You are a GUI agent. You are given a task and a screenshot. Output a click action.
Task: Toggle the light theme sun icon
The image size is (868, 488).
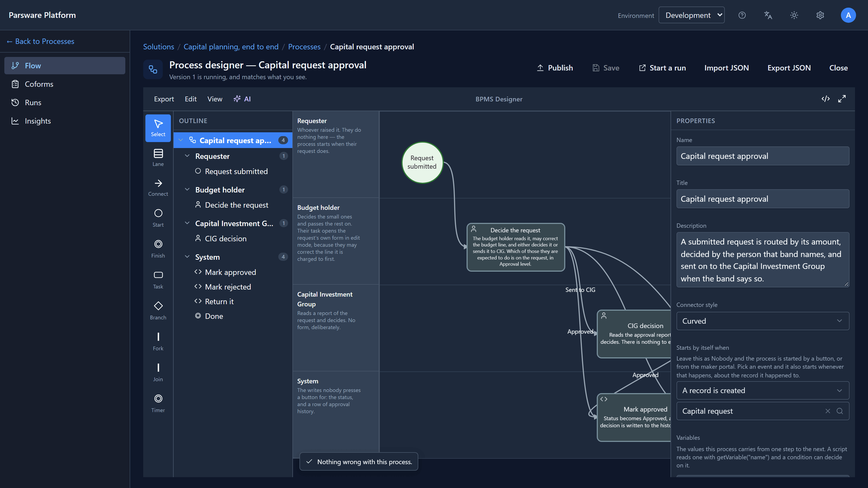point(794,15)
